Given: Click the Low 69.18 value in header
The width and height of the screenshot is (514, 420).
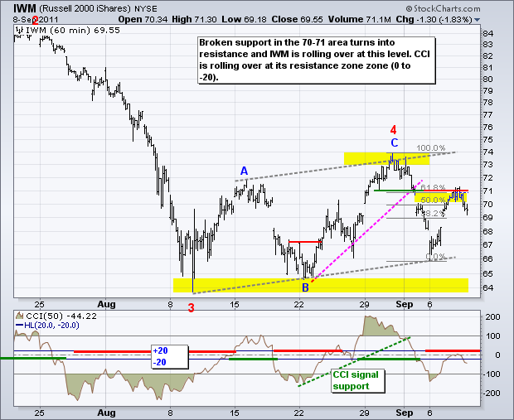Looking at the screenshot, I should [244, 19].
